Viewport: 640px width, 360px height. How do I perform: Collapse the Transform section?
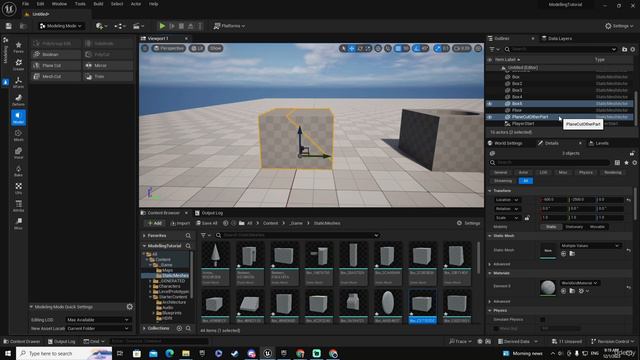(x=490, y=191)
